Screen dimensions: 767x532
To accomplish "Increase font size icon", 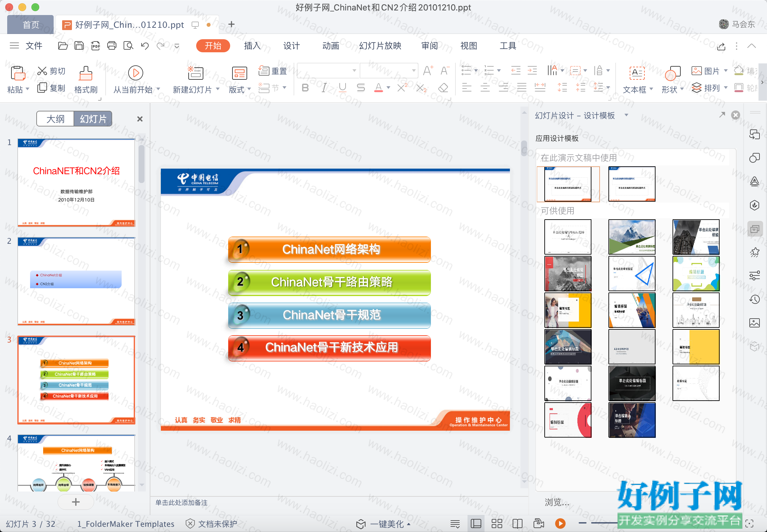I will point(428,71).
